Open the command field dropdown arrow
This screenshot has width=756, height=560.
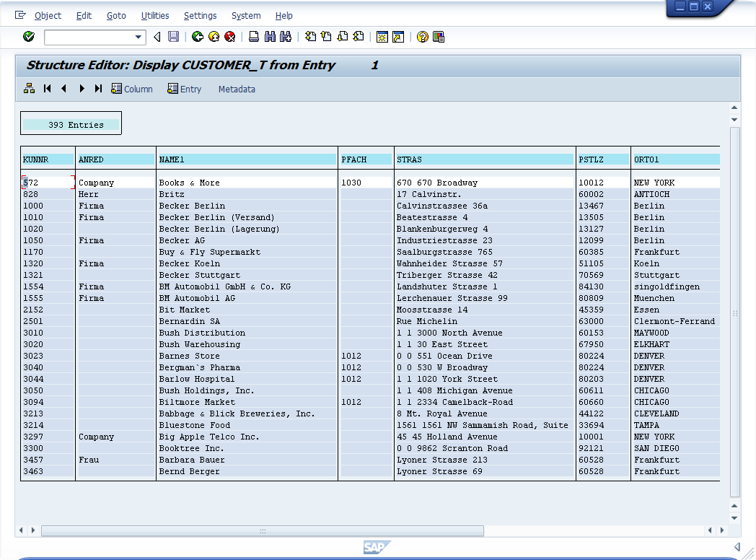[x=139, y=37]
